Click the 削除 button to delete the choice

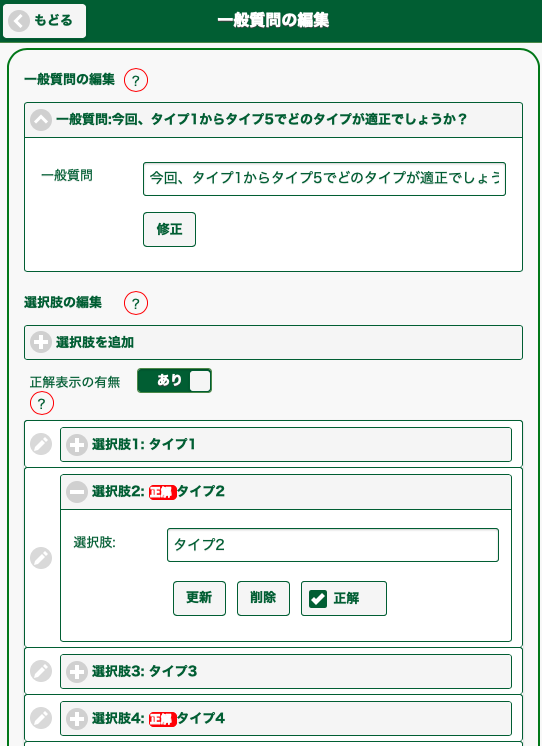[x=263, y=599]
